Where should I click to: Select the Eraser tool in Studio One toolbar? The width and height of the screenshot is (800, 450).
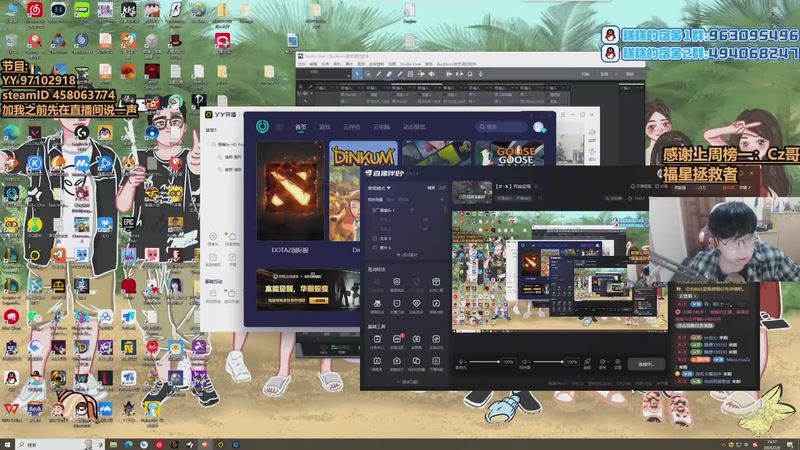389,74
